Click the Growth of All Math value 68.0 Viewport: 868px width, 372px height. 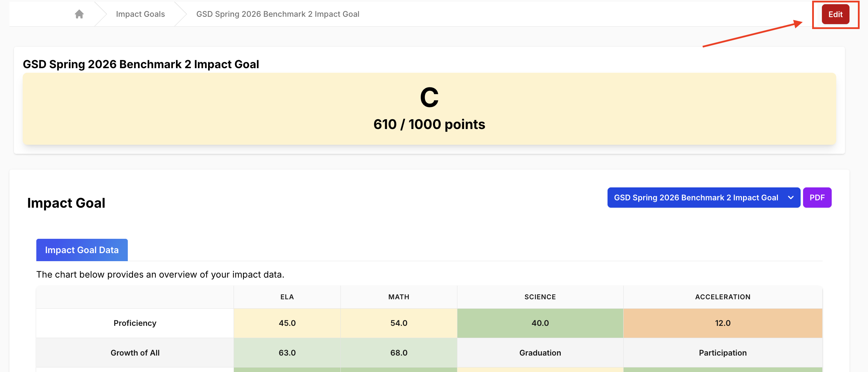pyautogui.click(x=399, y=353)
